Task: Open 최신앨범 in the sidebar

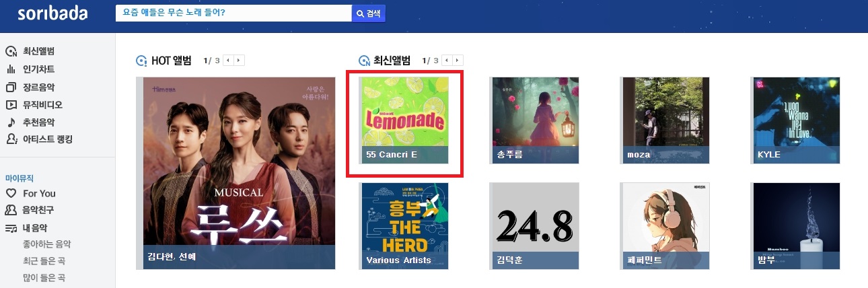Action: [x=38, y=51]
